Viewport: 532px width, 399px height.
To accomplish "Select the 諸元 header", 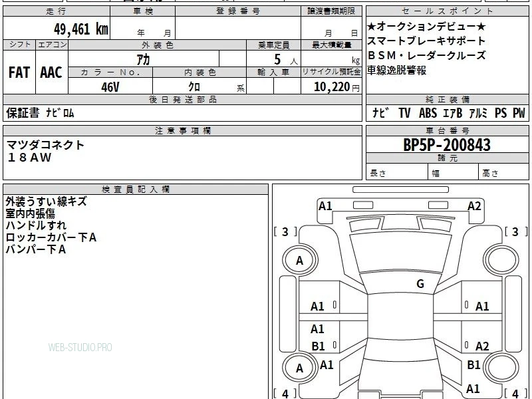I will tap(447, 158).
